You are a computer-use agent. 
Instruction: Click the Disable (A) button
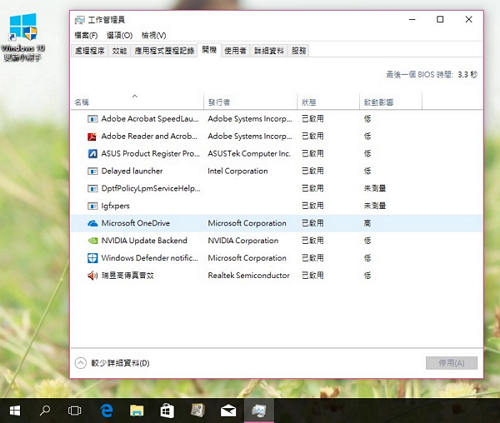pyautogui.click(x=452, y=363)
